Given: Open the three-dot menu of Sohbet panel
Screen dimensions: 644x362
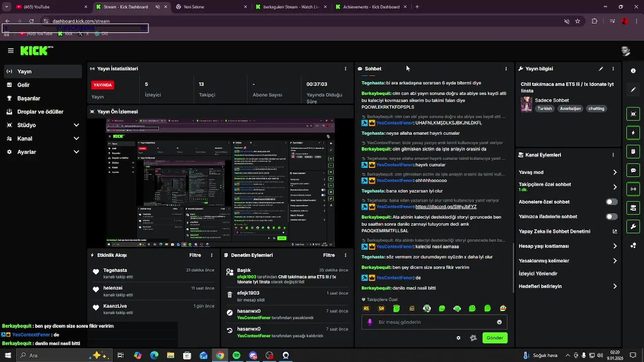Looking at the screenshot, I should point(506,69).
